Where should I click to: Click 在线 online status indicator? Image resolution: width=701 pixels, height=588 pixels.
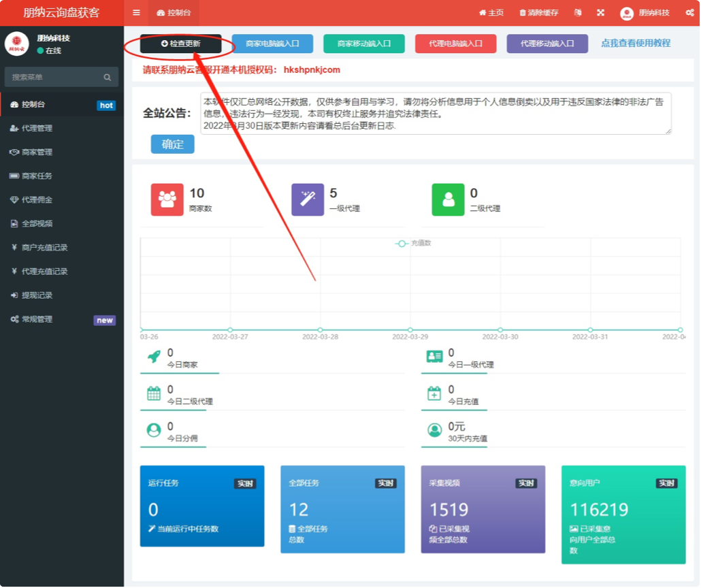pos(49,51)
